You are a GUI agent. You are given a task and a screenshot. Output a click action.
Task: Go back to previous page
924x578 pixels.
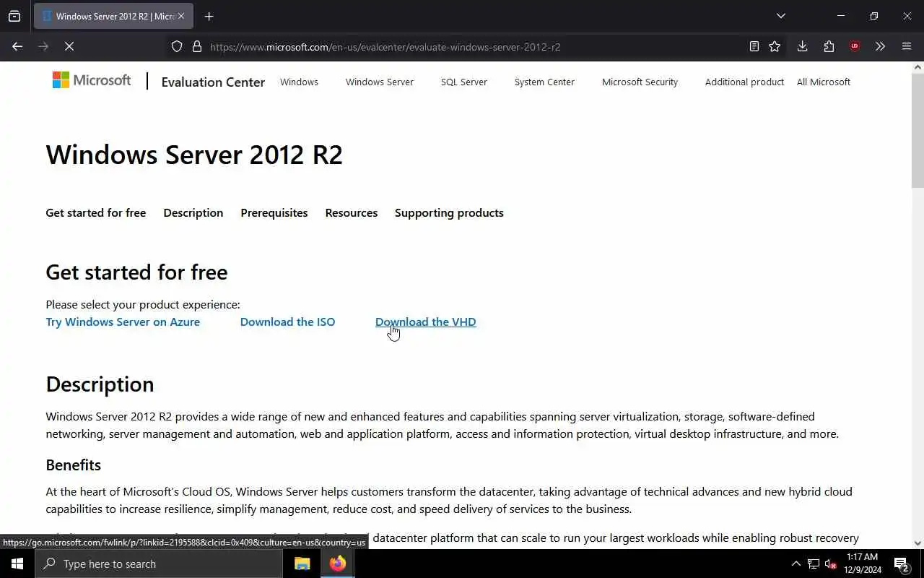pyautogui.click(x=17, y=46)
